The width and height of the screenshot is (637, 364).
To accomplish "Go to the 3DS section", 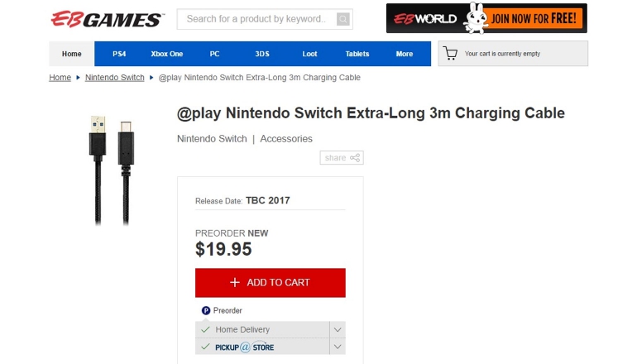I will pos(262,54).
